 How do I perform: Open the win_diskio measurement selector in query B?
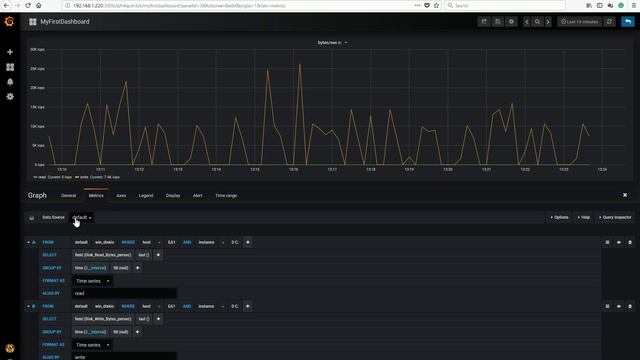point(104,306)
